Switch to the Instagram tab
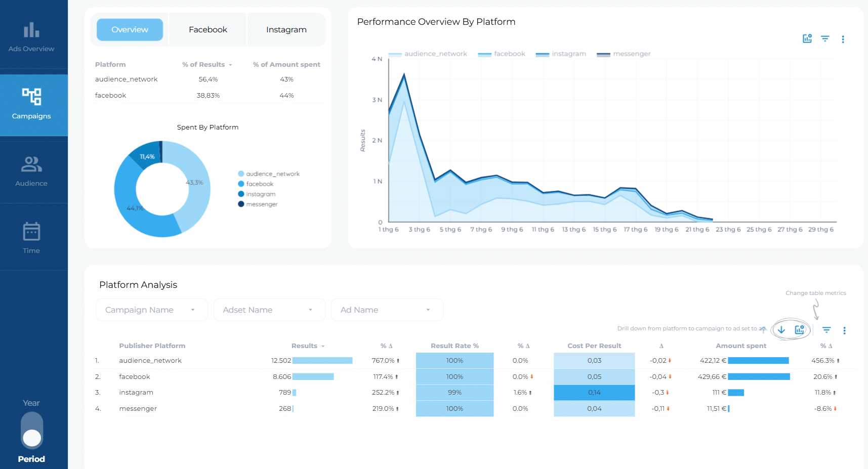Image resolution: width=868 pixels, height=469 pixels. click(286, 30)
